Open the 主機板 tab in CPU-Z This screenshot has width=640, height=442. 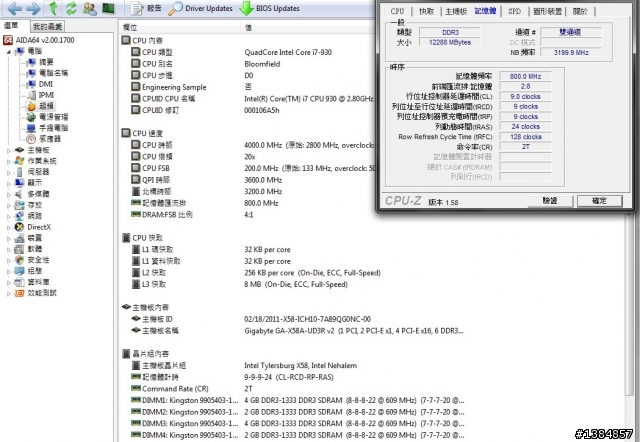456,11
